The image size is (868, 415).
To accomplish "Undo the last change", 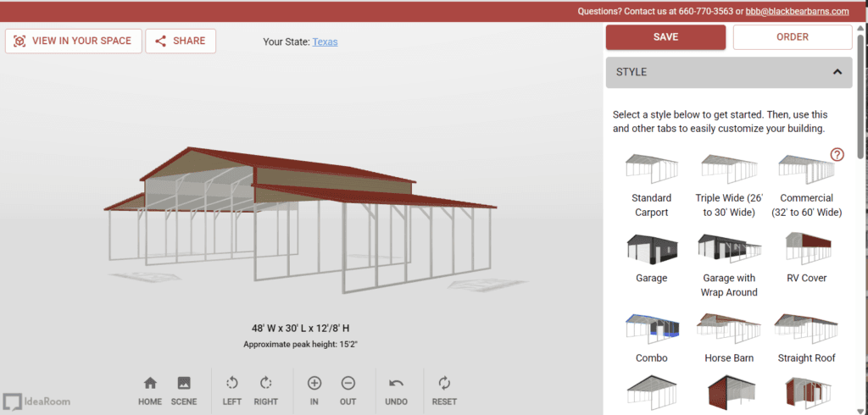I will click(x=396, y=384).
